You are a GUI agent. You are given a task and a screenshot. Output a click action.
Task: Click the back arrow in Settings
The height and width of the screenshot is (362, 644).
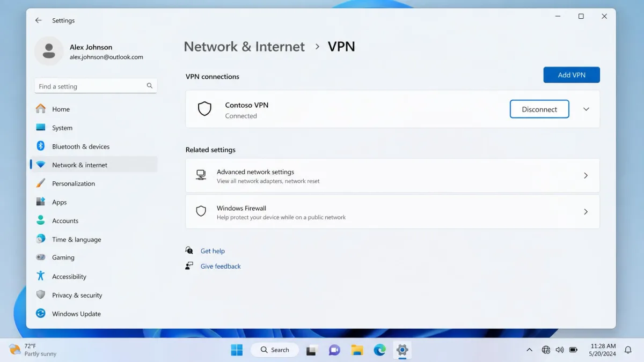(x=38, y=20)
